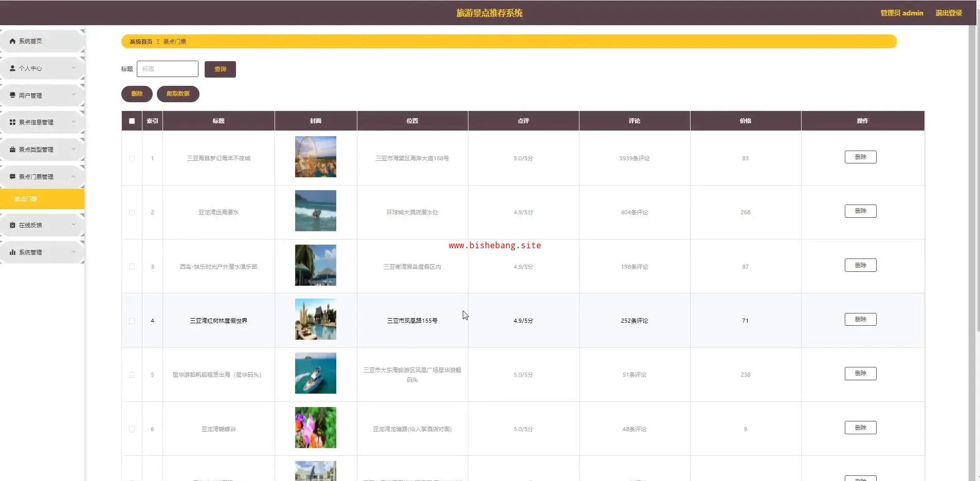Viewport: 980px width, 481px height.
Task: Select the checkbox for 亚龙湾蝴蝶谷
Action: (132, 429)
